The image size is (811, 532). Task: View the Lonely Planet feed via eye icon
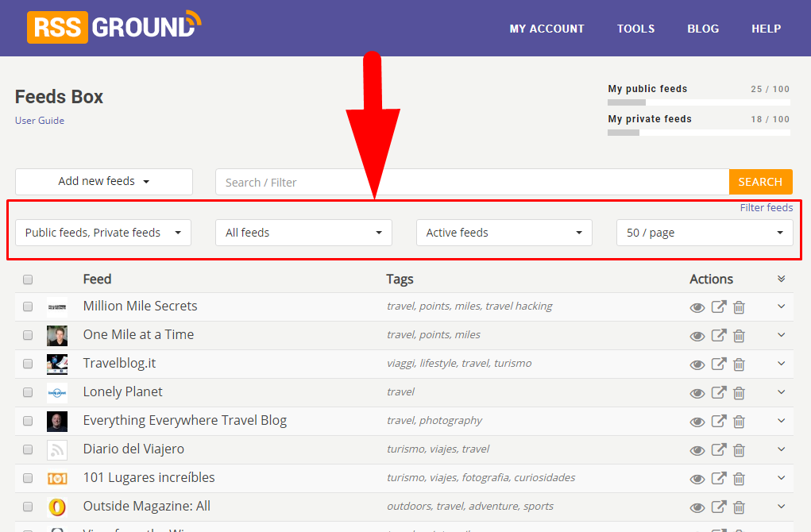pyautogui.click(x=697, y=394)
